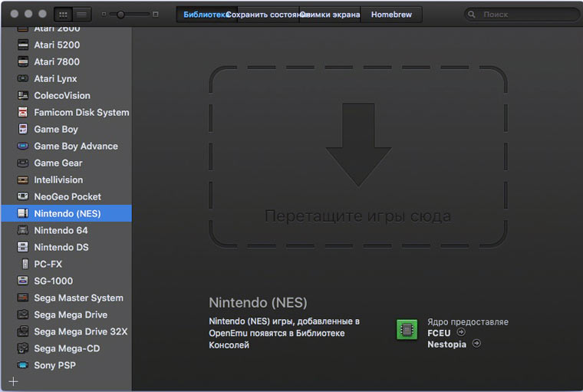Click the SG-1000 label

tap(54, 281)
